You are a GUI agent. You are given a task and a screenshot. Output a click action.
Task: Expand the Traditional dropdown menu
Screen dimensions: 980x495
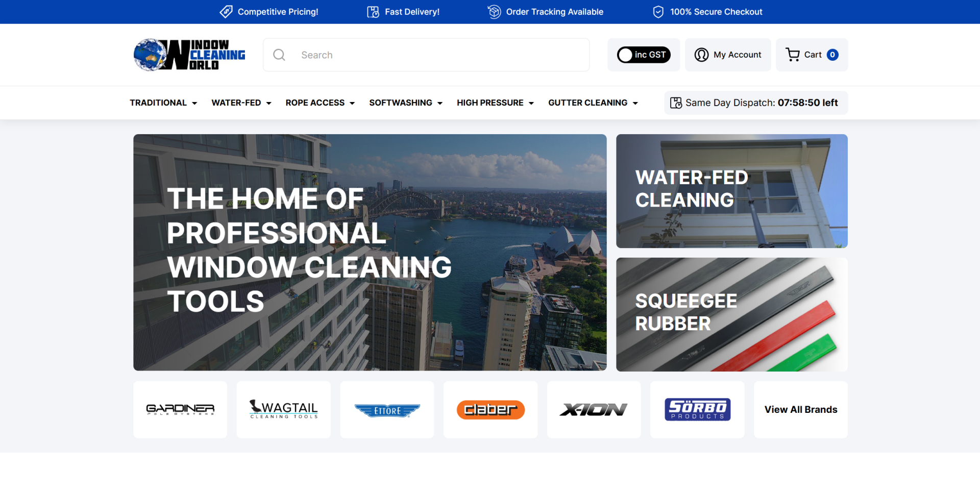coord(163,103)
